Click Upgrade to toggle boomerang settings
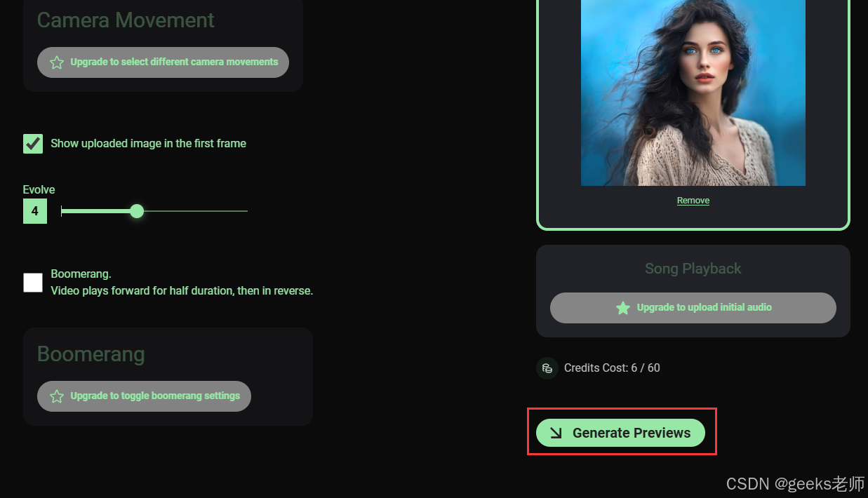 [x=144, y=396]
